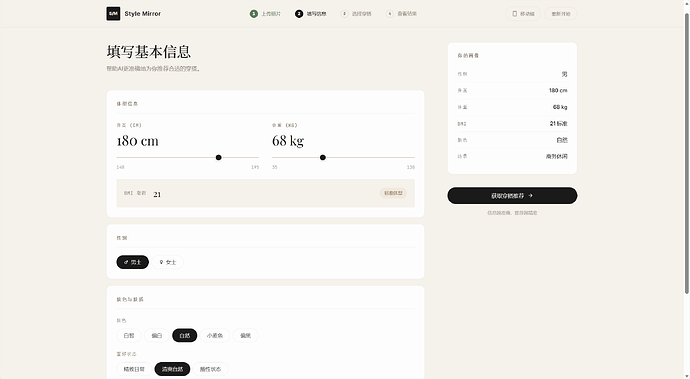Jump to step 3 选择穿搭 label
This screenshot has width=690, height=379.
coord(361,14)
